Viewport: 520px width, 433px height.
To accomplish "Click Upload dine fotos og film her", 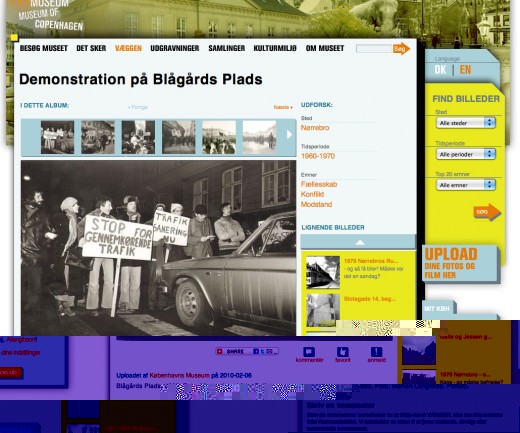I will tap(460, 263).
